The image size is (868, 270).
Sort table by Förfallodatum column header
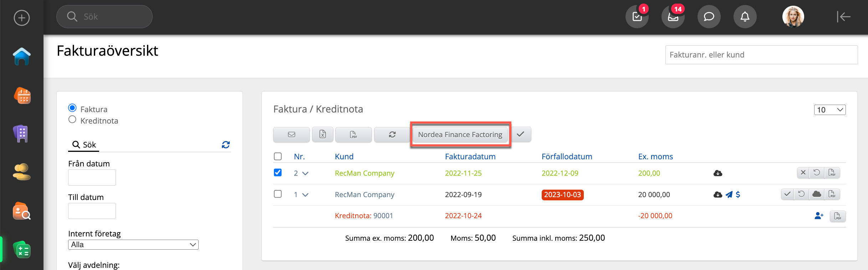point(567,156)
